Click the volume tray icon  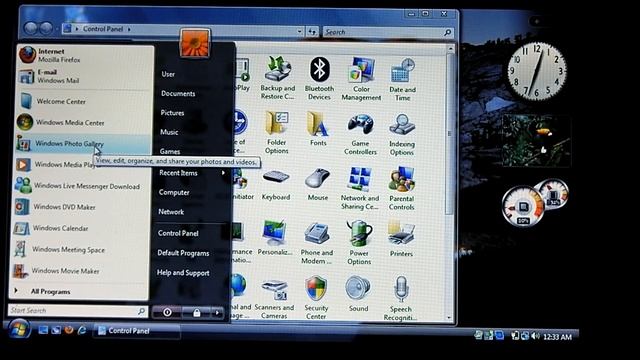tap(535, 336)
